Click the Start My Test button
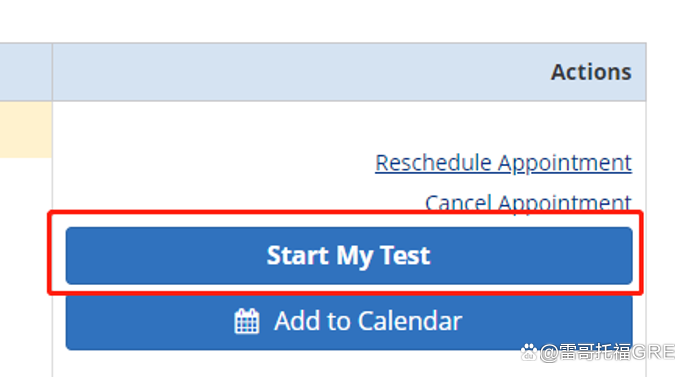 click(x=349, y=255)
